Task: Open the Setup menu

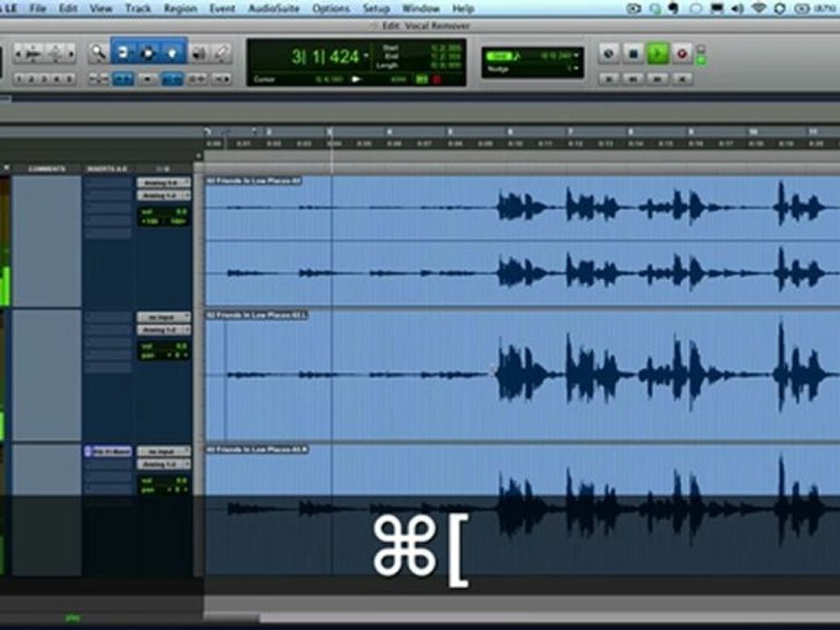Action: point(376,9)
